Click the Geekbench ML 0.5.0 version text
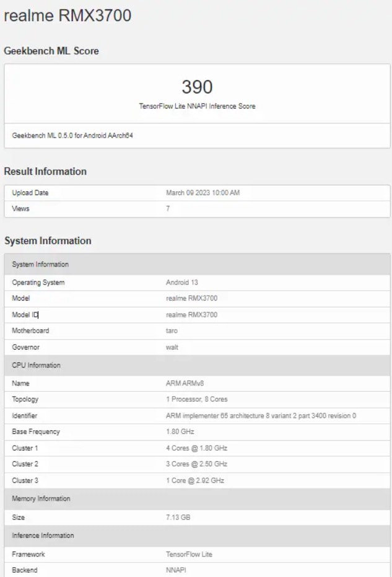Image resolution: width=392 pixels, height=577 pixels. (x=73, y=136)
